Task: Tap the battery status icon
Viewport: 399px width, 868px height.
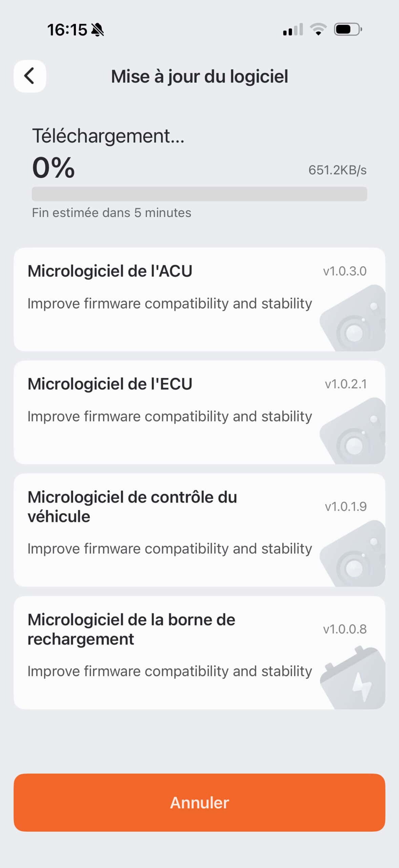Action: click(348, 29)
